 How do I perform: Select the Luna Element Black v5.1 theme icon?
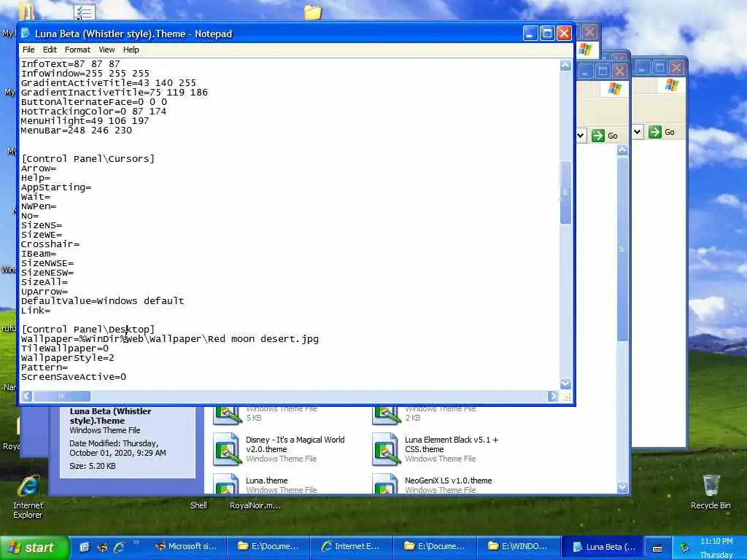[386, 448]
